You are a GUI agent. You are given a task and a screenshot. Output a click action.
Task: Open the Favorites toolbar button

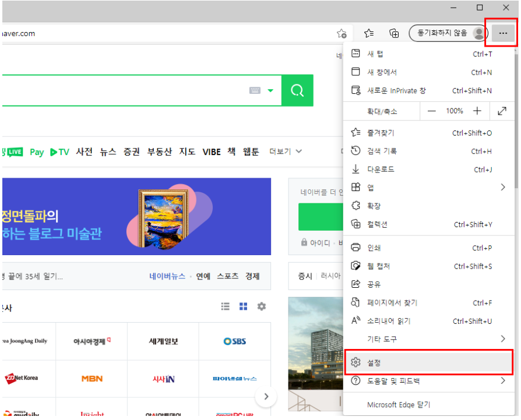pos(368,33)
